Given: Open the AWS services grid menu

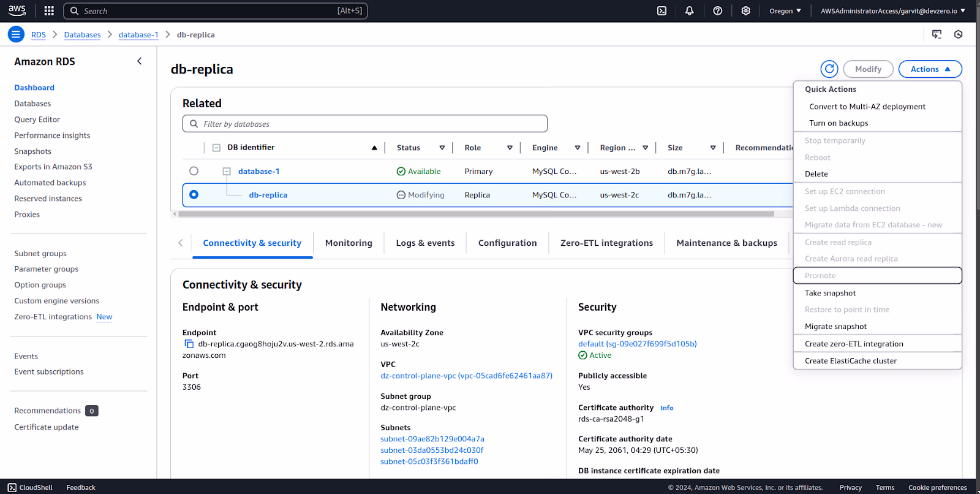Looking at the screenshot, I should click(x=50, y=10).
